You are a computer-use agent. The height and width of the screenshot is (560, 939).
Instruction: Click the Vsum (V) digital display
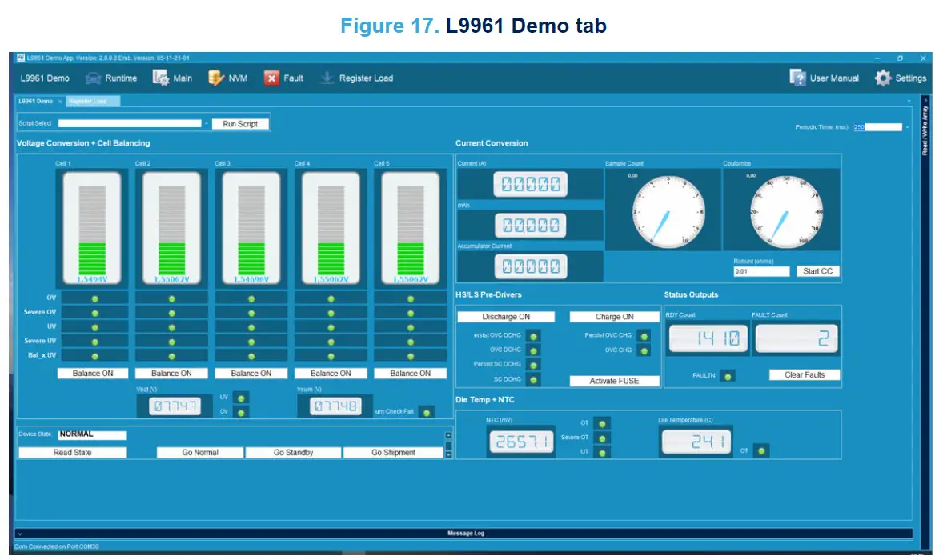335,406
